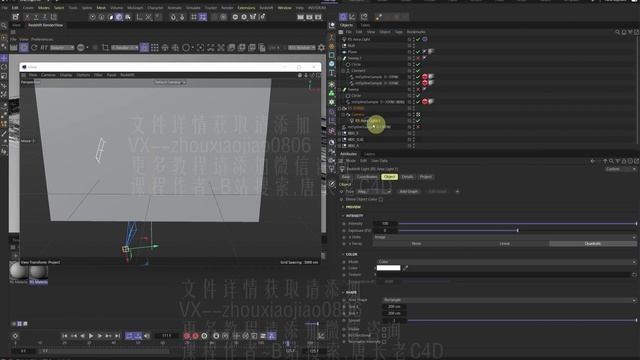Toggle Object Color checkbox in Attributes
Viewport: 640px width, 360px height.
pos(380,199)
